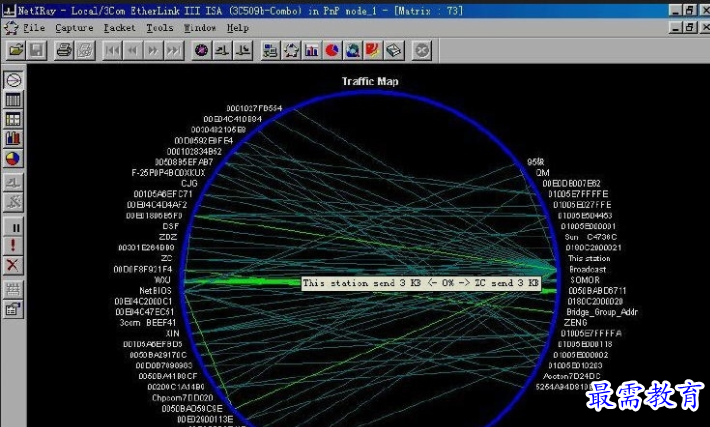Switch to pie chart view in sidebar
The height and width of the screenshot is (427, 710).
(14, 159)
